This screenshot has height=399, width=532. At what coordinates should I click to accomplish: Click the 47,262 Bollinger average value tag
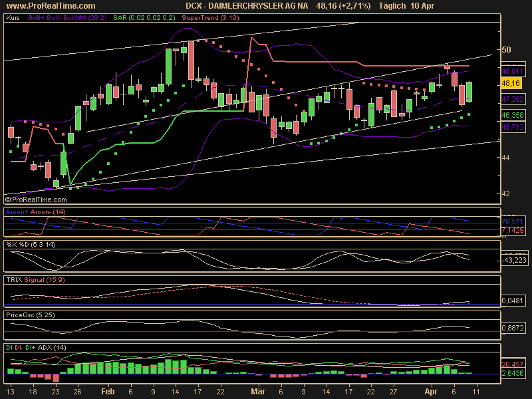coord(513,99)
